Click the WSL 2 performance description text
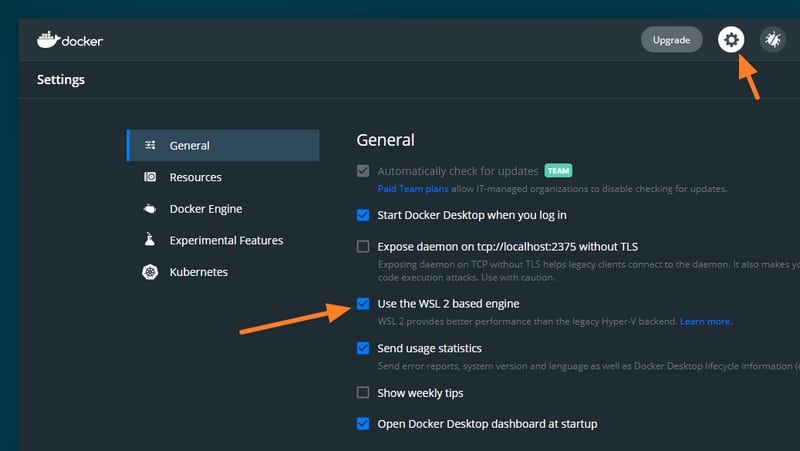Image resolution: width=800 pixels, height=451 pixels. tap(528, 321)
